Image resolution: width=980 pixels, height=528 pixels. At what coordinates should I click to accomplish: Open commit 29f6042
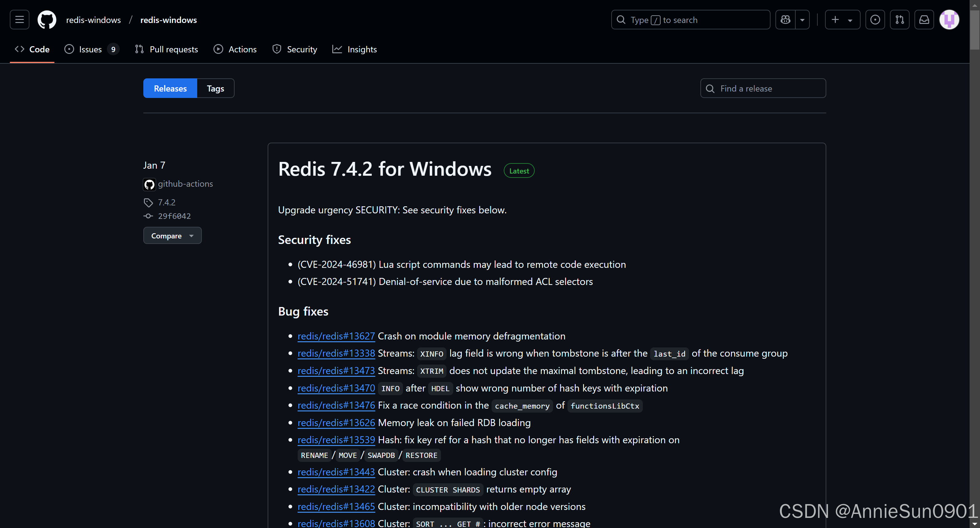(x=174, y=216)
